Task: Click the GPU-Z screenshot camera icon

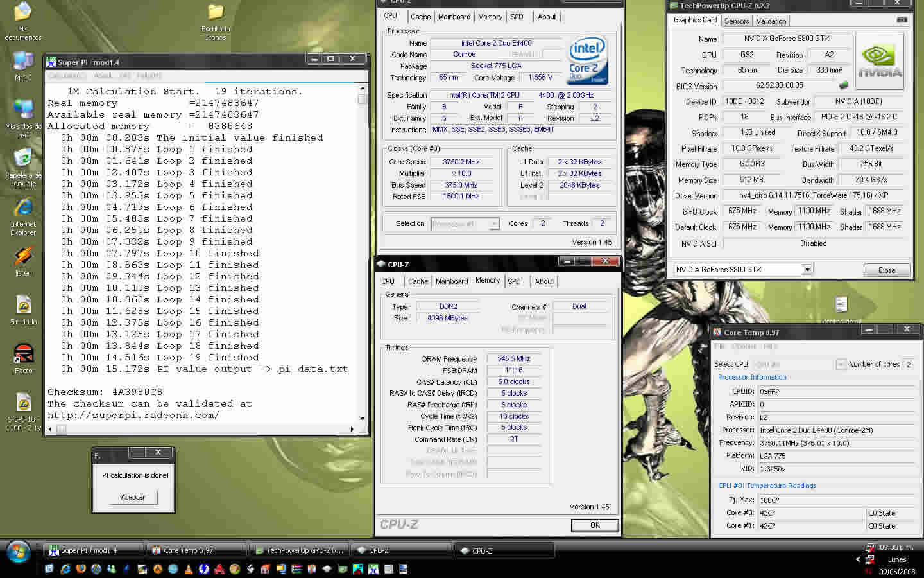Action: click(x=902, y=20)
